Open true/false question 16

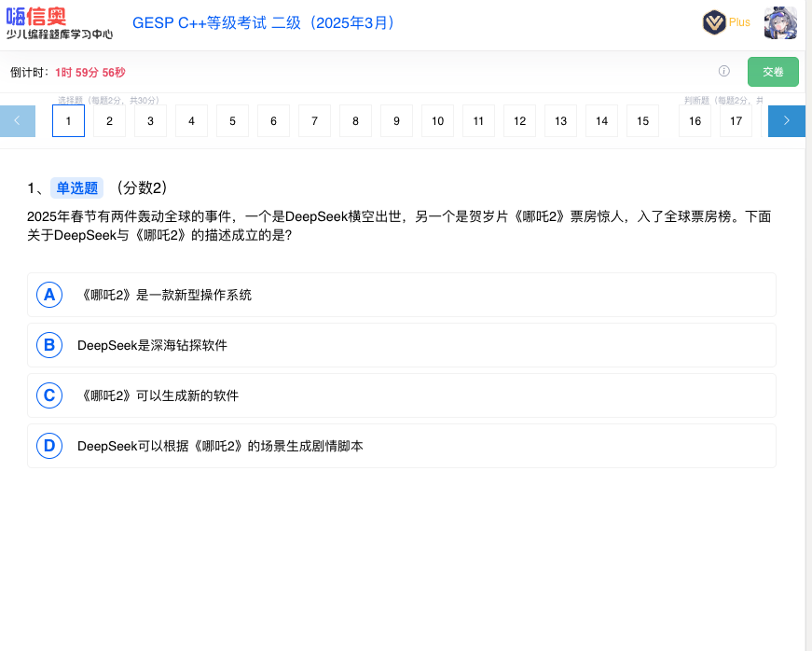tap(695, 121)
